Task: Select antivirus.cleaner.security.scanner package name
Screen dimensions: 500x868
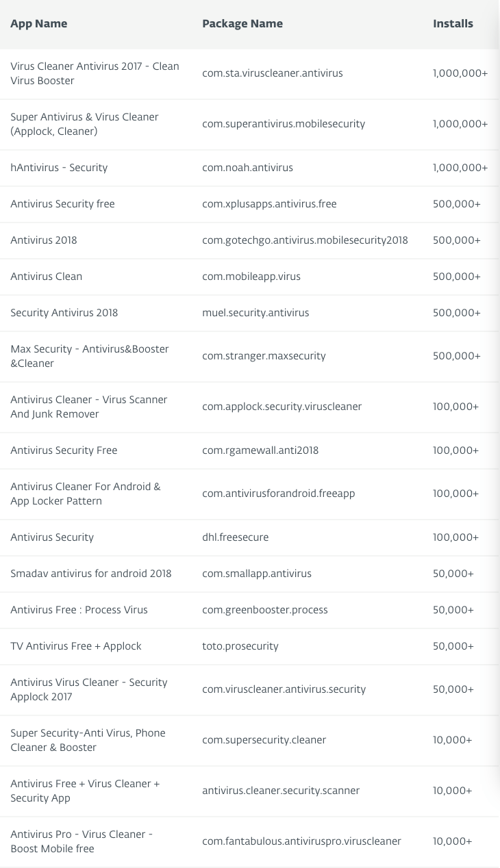Action: coord(281,791)
